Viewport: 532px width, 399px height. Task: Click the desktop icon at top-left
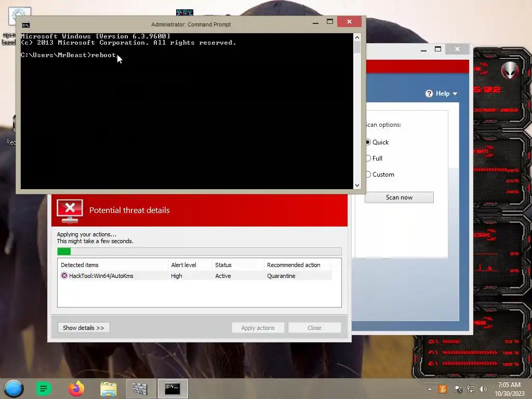19,16
